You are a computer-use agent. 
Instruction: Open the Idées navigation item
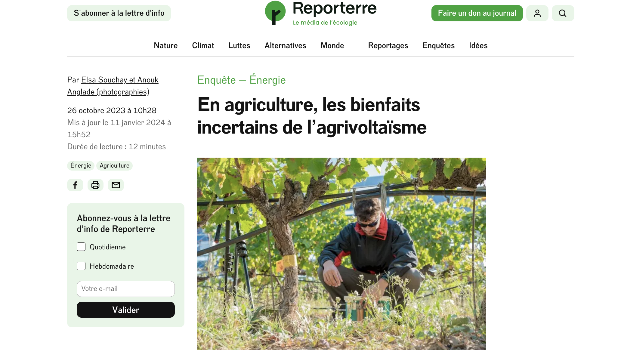pyautogui.click(x=478, y=45)
